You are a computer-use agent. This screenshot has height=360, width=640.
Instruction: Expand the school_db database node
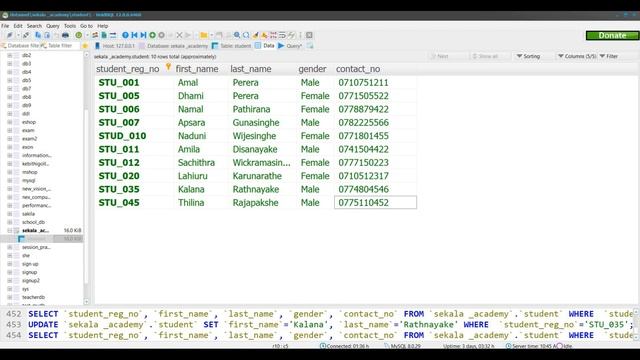point(9,222)
